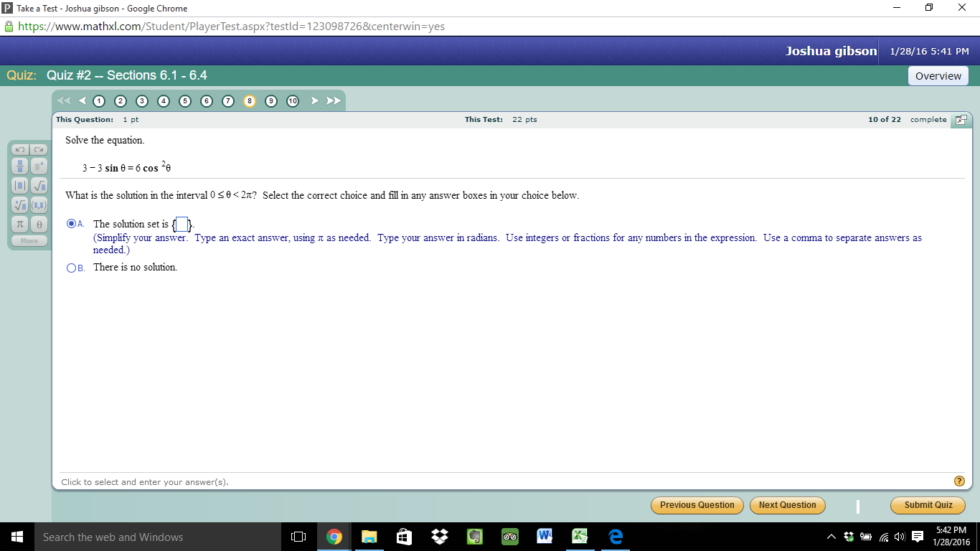Expand the More palette options

pos(29,240)
